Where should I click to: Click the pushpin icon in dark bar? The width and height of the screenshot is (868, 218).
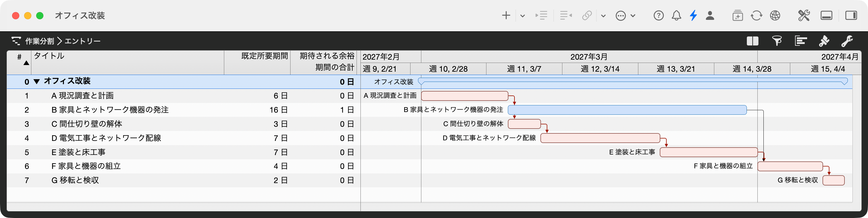(x=824, y=41)
